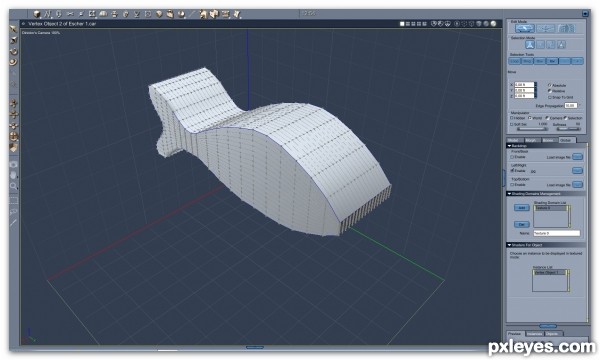Collapse the Backdrops section

(x=509, y=146)
